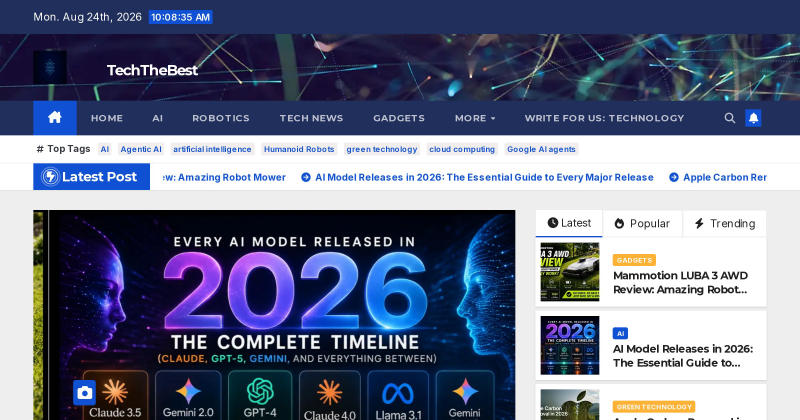Image resolution: width=800 pixels, height=420 pixels.
Task: Open the AI menu item
Action: [158, 118]
